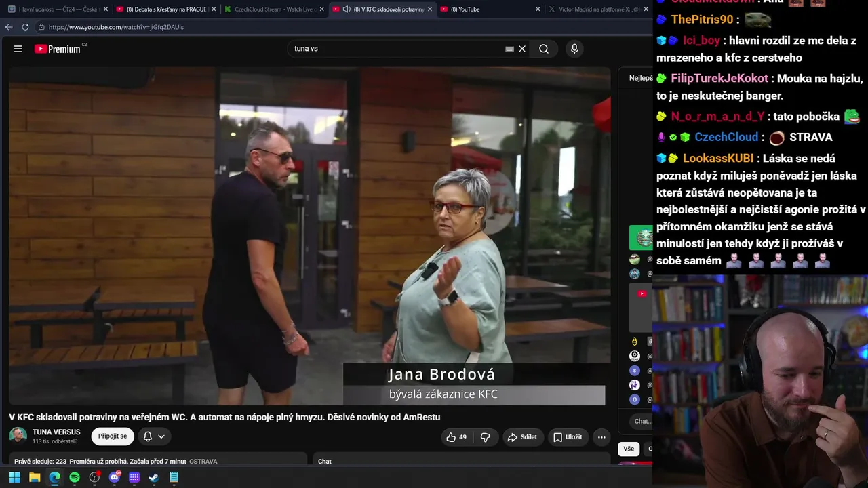Viewport: 868px width, 488px height.
Task: Click the video title 'V KFC skladovali potraviny...'
Action: click(224, 417)
